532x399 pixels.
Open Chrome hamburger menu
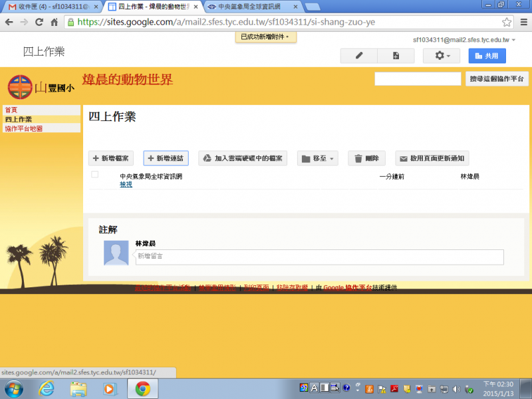pyautogui.click(x=523, y=23)
